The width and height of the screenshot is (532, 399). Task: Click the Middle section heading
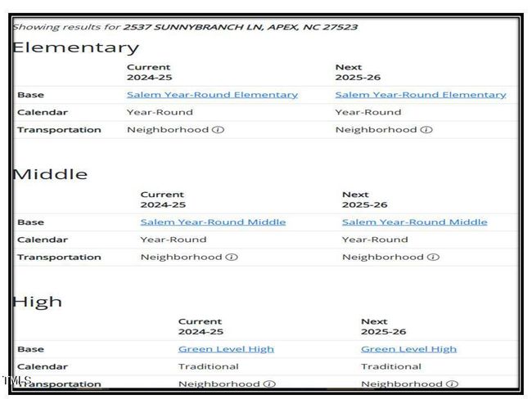coord(50,174)
